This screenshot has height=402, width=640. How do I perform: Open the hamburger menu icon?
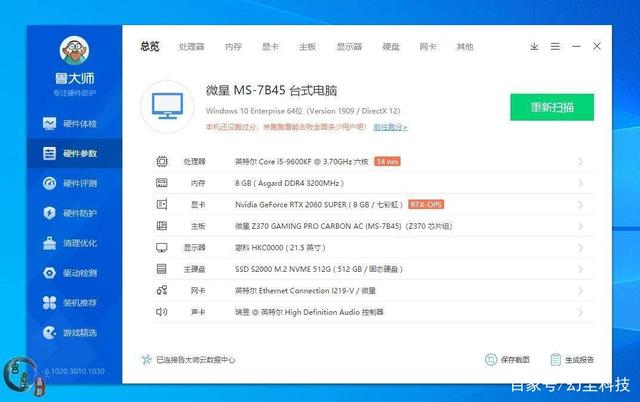coord(555,47)
